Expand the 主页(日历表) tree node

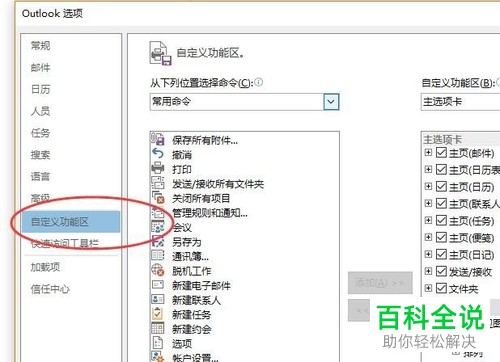click(x=428, y=170)
